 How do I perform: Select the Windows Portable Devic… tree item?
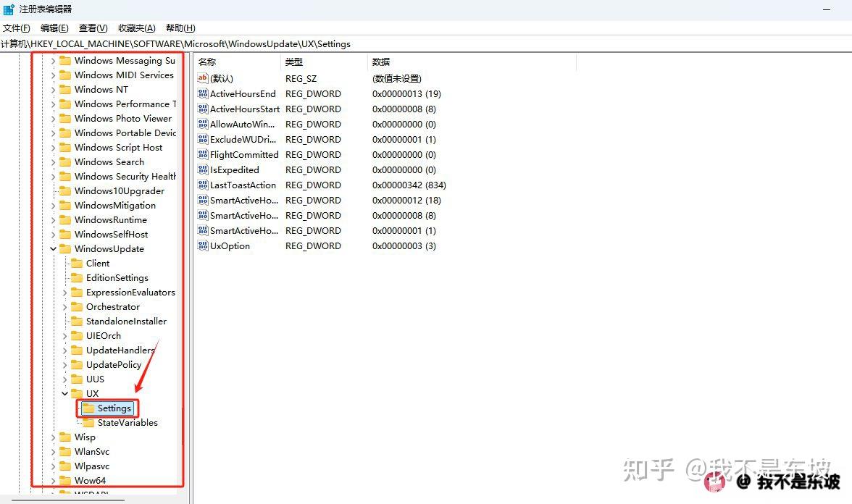tap(125, 133)
